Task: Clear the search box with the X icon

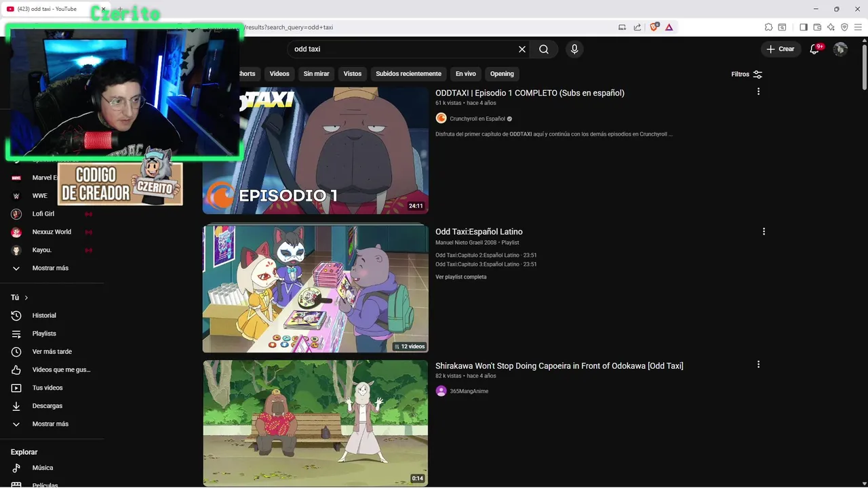Action: click(x=522, y=49)
